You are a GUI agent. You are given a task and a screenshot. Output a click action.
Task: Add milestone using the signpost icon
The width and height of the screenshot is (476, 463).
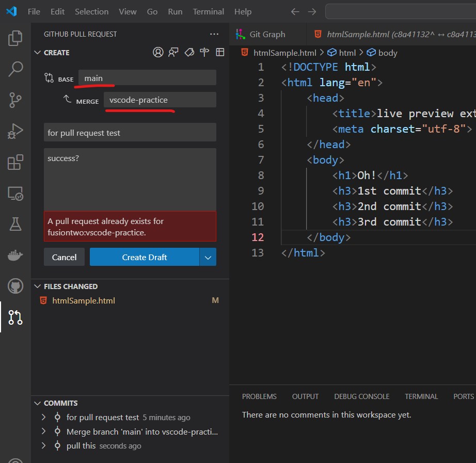[x=204, y=52]
